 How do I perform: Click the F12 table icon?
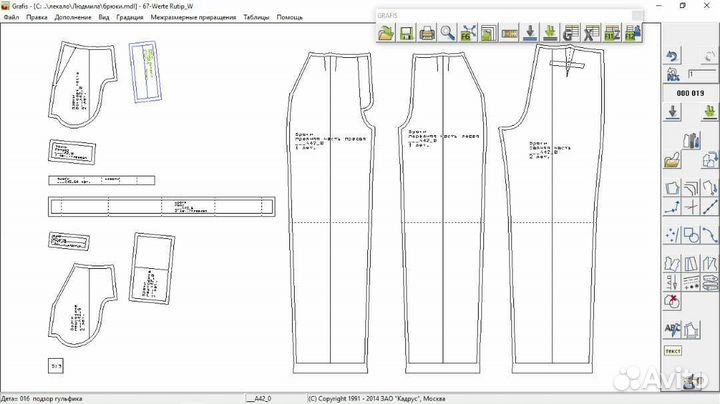click(631, 33)
